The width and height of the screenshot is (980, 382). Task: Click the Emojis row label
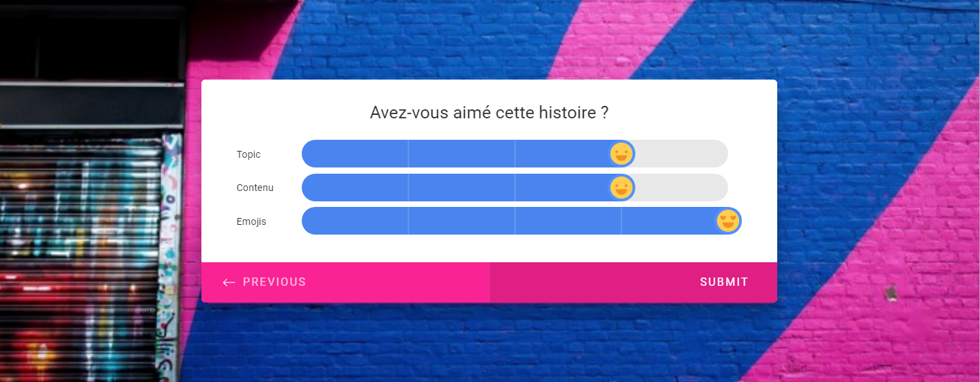(x=251, y=221)
